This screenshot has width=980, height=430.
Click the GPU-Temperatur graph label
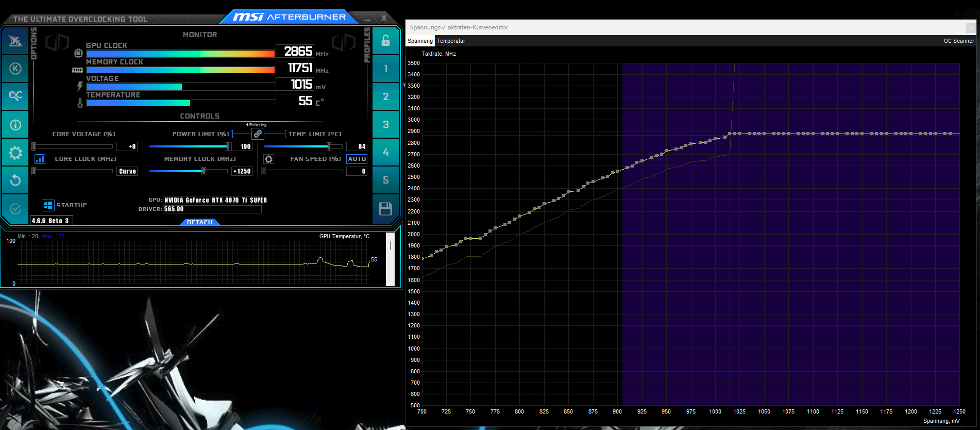pos(344,236)
